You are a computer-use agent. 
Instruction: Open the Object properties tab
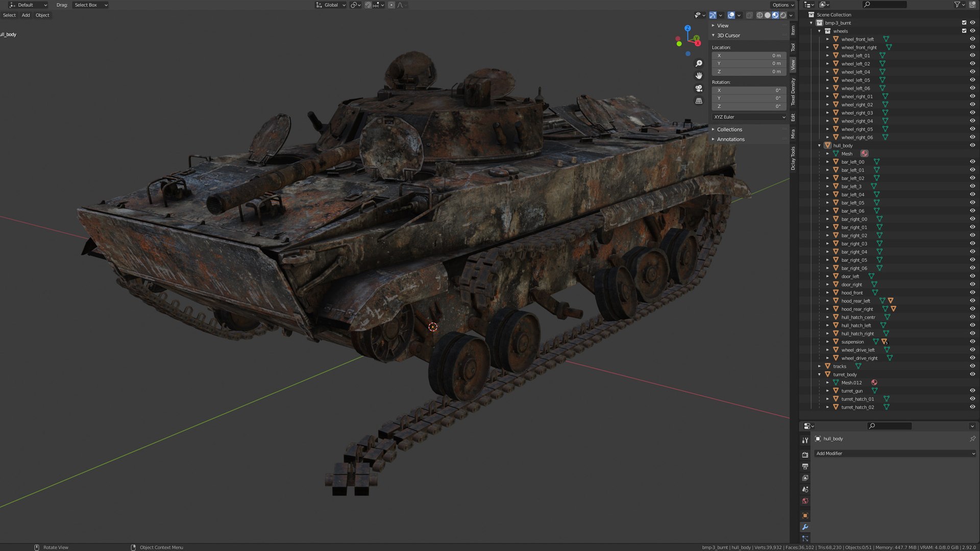pos(805,515)
